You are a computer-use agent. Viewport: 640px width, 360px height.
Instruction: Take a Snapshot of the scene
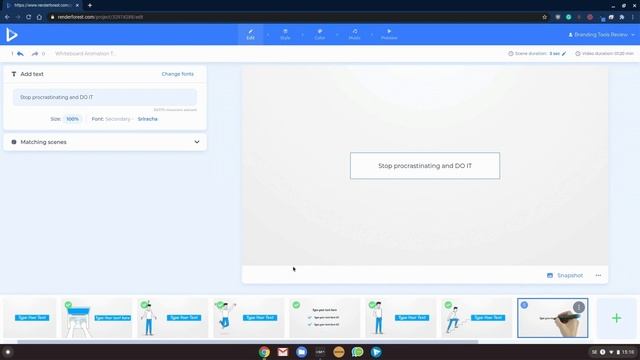[x=565, y=276]
